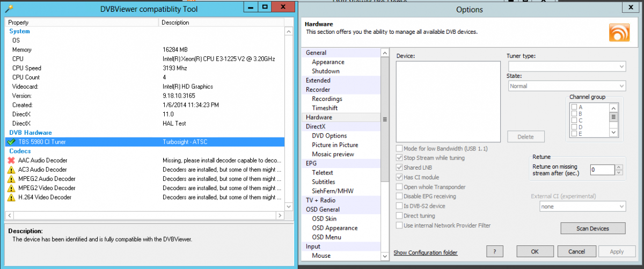Screen dimensions: 644x269
Task: Click the CPU Speed 3193 Mhz row
Action: [145, 68]
